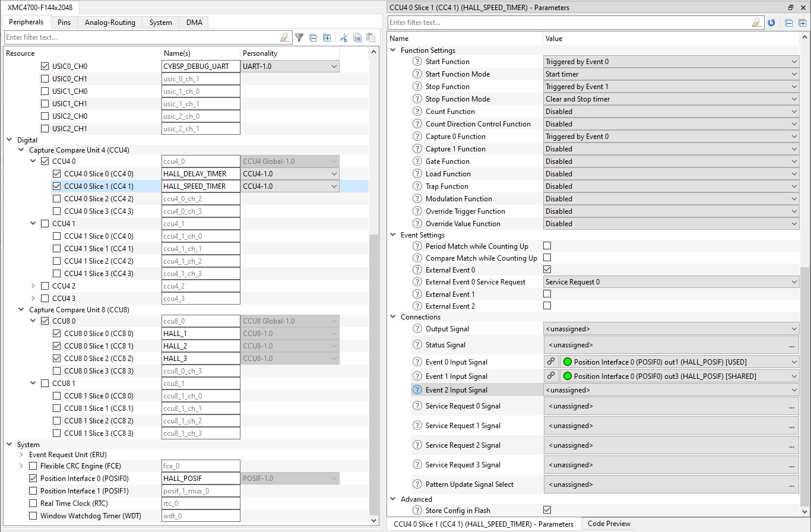Open External Event 0 Service Request dropdown

(x=671, y=282)
